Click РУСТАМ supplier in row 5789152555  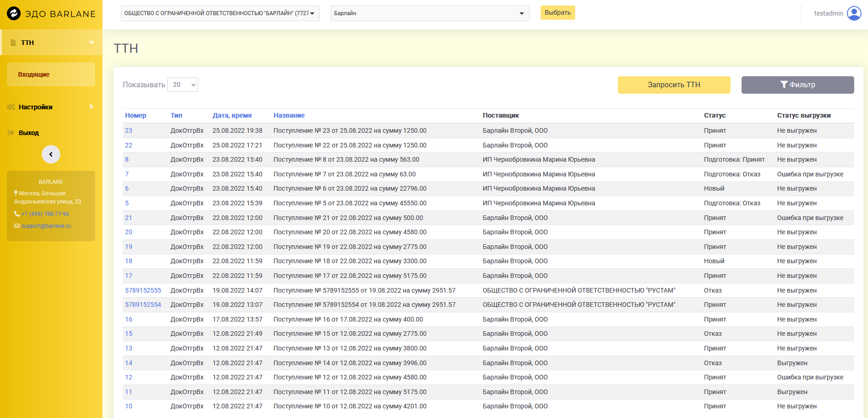click(x=579, y=290)
